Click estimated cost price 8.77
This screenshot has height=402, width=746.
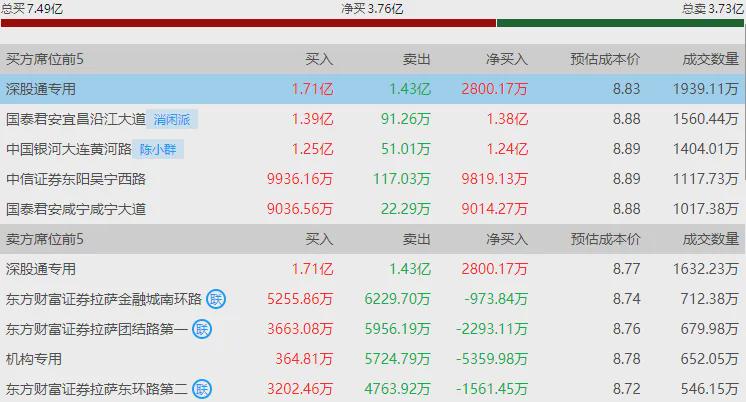pos(627,269)
